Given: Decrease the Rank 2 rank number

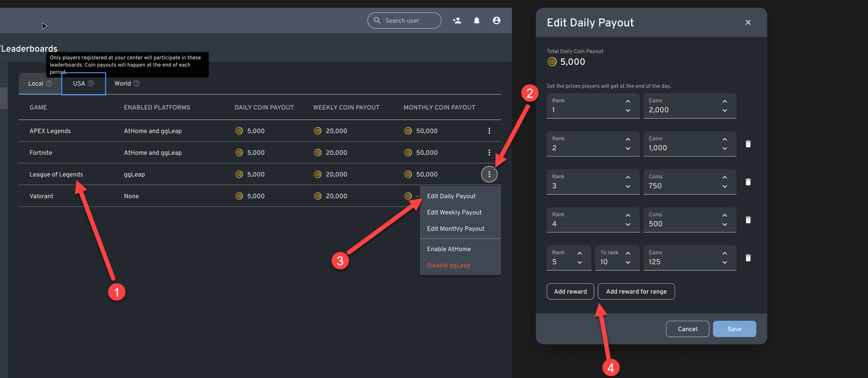Looking at the screenshot, I should pos(628,149).
